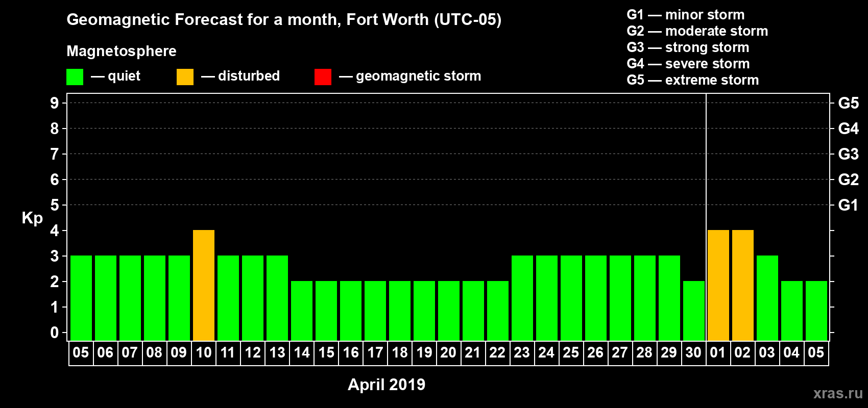
Task: Click the Kp value 8 on the axis
Action: 55,129
